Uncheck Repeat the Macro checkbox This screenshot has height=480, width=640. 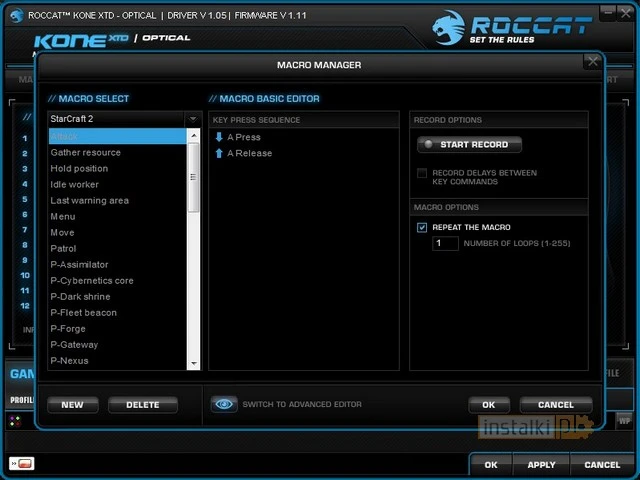[422, 227]
